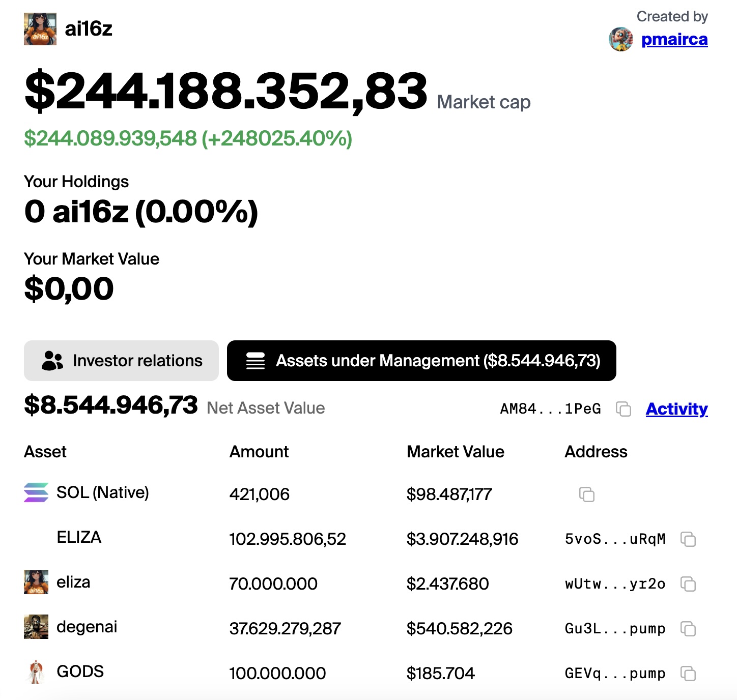Click the Market Value column header
This screenshot has width=737, height=700.
point(456,452)
